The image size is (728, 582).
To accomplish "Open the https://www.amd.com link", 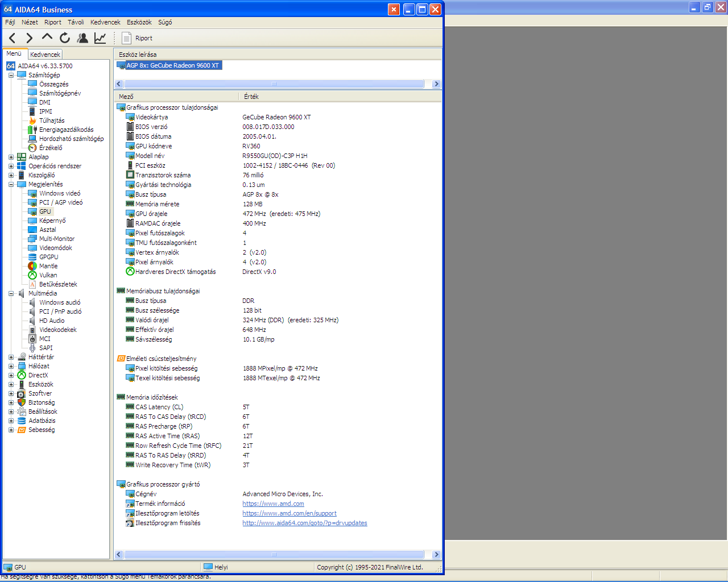I will tap(273, 504).
